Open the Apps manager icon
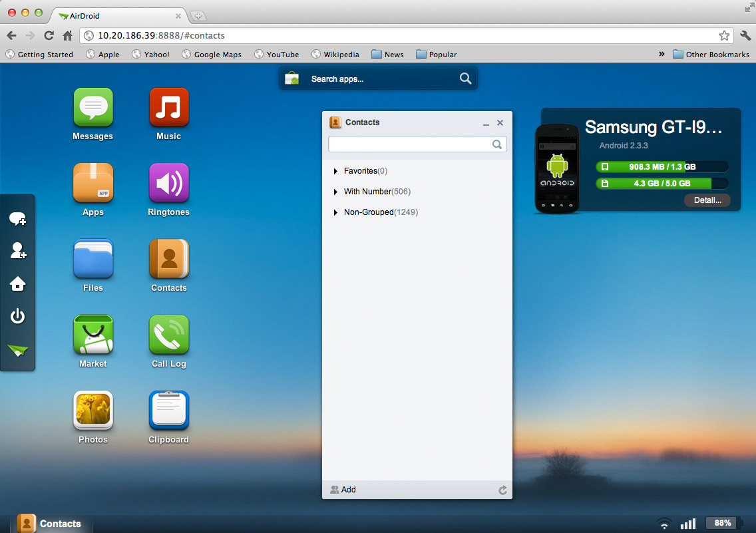756x533 pixels. tap(93, 184)
